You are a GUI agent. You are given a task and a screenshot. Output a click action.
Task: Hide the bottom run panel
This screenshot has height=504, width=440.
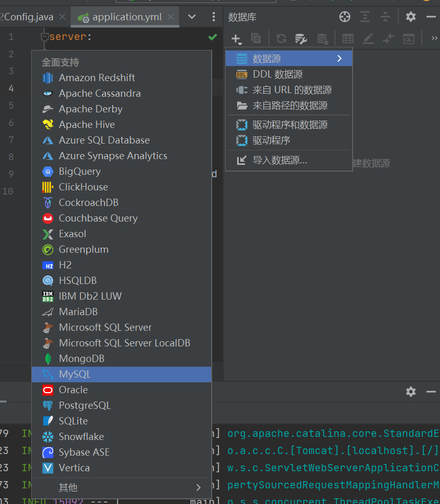click(431, 392)
